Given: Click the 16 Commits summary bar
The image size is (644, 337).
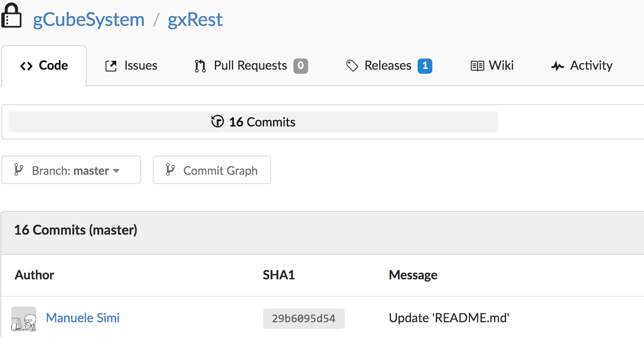Looking at the screenshot, I should (x=253, y=122).
